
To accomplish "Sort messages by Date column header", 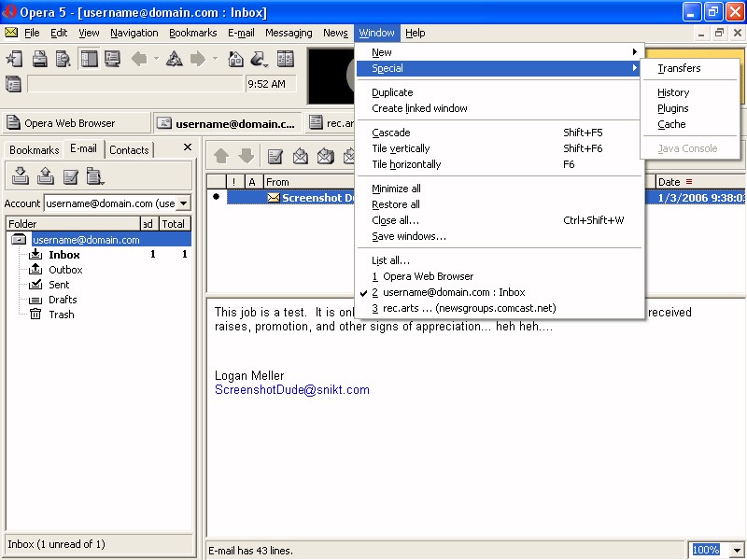I will pos(699,182).
